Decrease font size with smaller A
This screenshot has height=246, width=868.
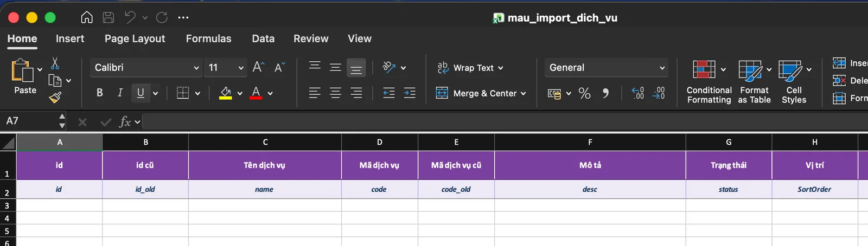[279, 67]
